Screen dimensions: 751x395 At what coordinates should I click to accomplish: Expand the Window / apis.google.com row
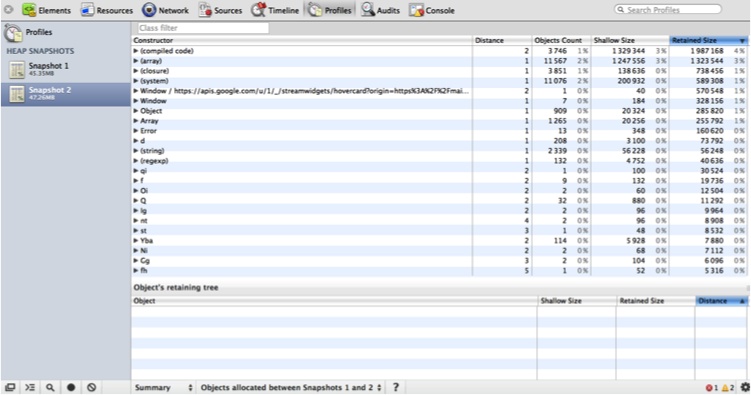pyautogui.click(x=136, y=91)
